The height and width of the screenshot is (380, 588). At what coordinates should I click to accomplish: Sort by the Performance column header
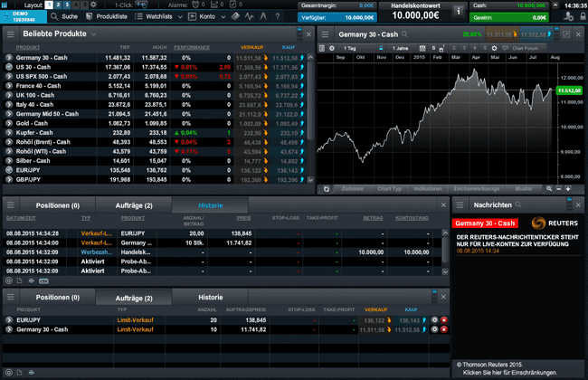coord(192,47)
